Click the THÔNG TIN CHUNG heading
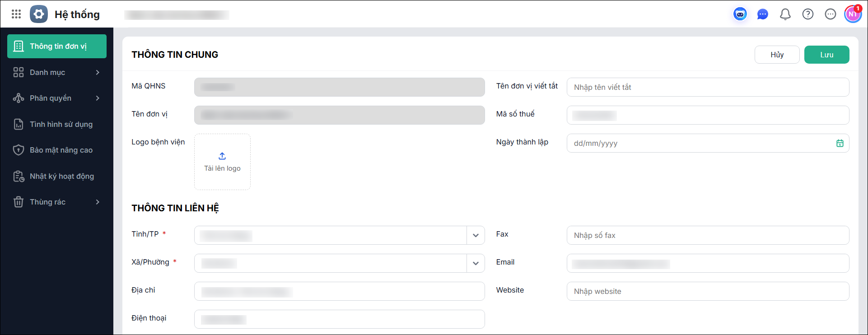This screenshot has height=335, width=868. coord(175,55)
